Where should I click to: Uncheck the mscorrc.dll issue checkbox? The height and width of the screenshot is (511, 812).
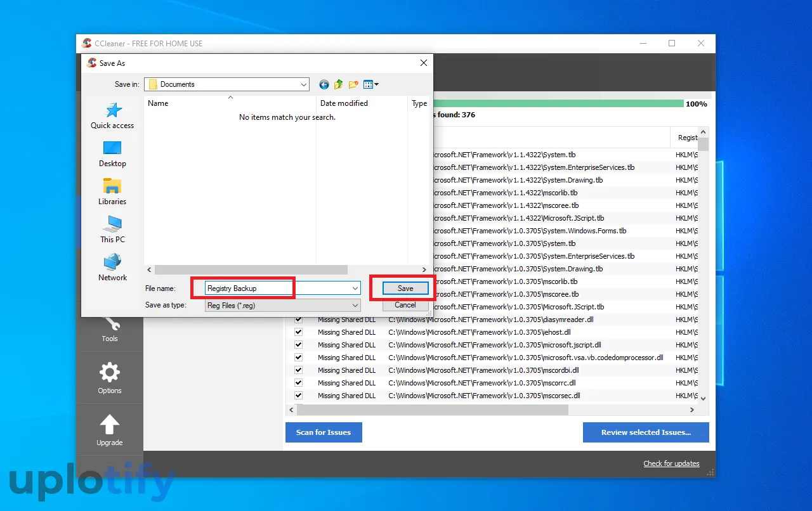point(298,383)
